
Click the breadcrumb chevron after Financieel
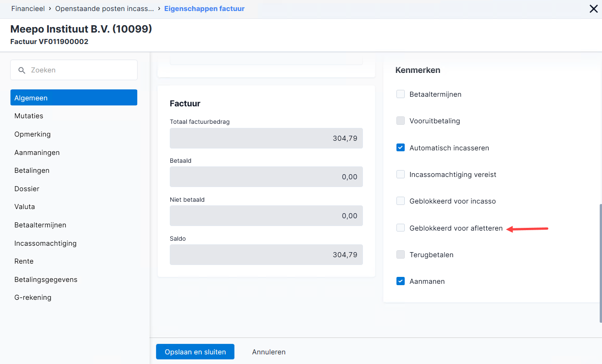50,9
